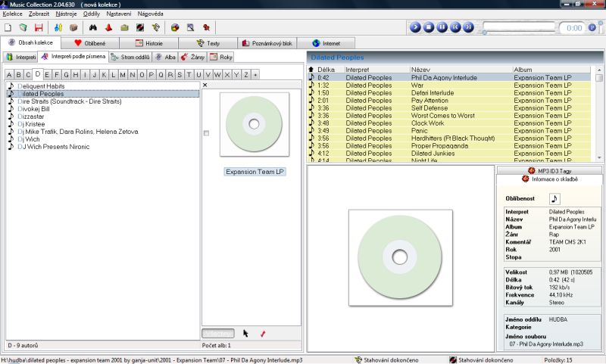Viewport: 606px width, 364px height.
Task: Click the red pencil icon below album panel
Action: pyautogui.click(x=263, y=334)
